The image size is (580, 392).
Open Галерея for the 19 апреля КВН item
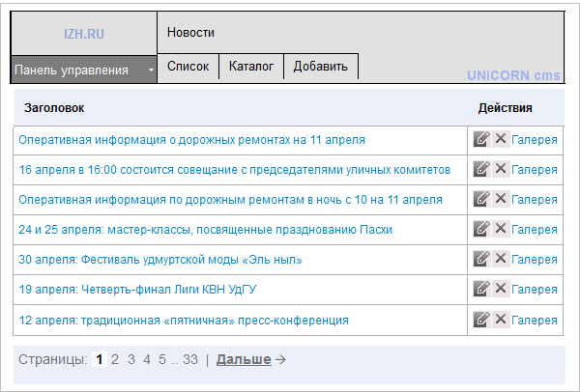(x=535, y=290)
